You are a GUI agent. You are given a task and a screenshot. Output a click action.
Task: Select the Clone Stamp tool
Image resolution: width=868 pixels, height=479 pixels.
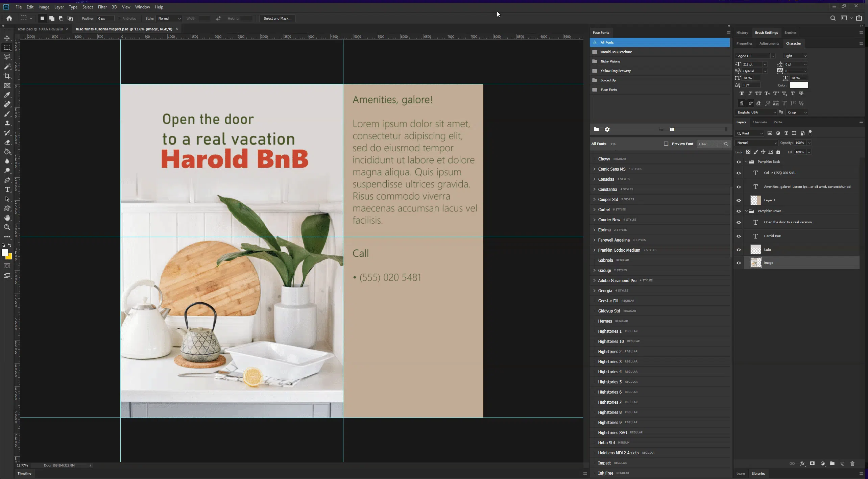click(7, 123)
